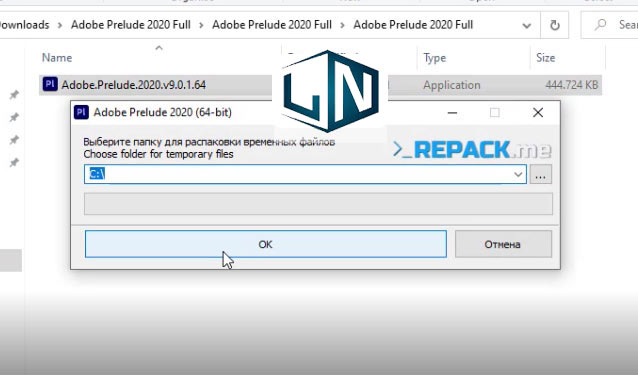Screen dimensions: 638x375
Task: Select the Adobe.Prelude.2020.v9.0.1.64 file
Action: tap(133, 85)
